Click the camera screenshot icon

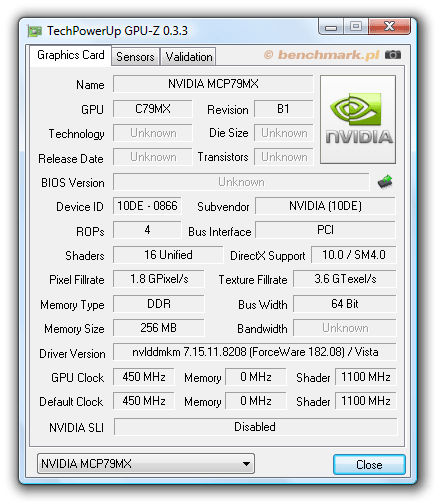click(393, 54)
